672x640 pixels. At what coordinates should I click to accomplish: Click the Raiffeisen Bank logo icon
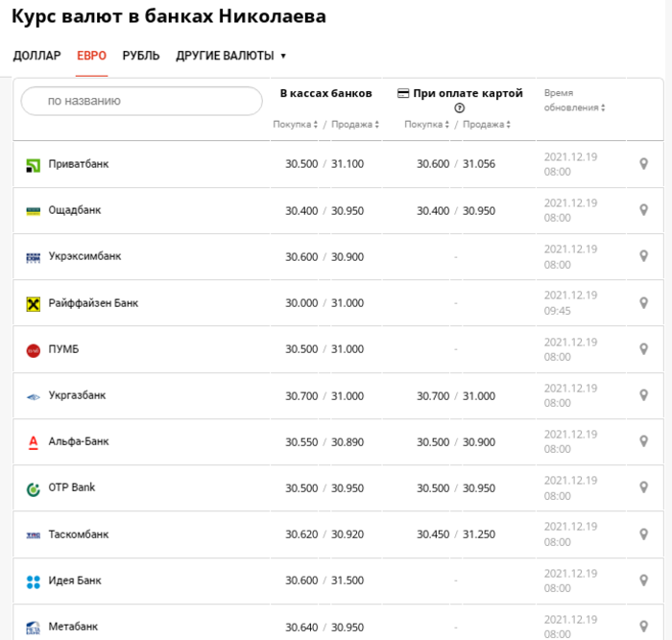point(33,304)
